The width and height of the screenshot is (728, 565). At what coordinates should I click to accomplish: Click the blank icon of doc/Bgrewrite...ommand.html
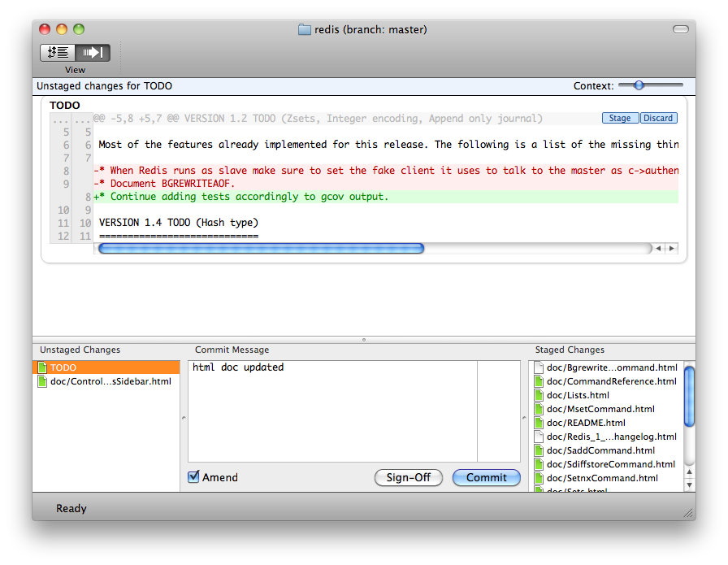[539, 367]
